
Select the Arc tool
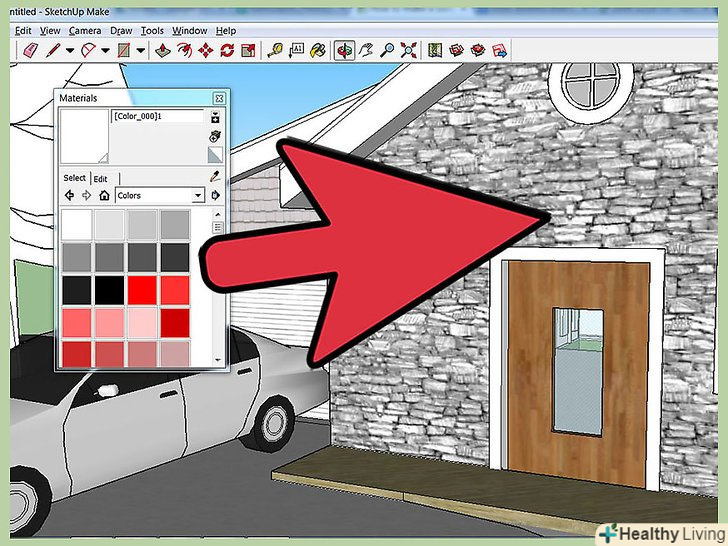88,50
